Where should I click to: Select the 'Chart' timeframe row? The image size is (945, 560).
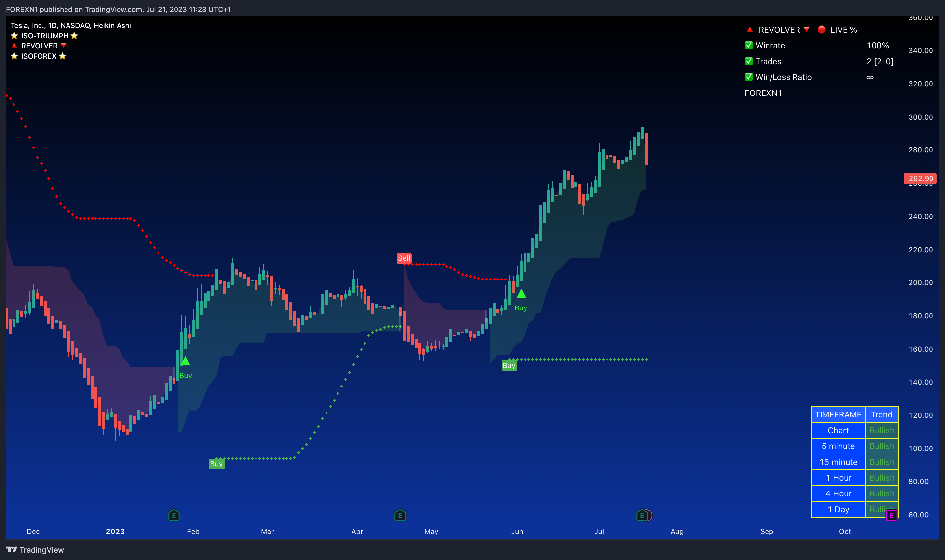point(854,431)
